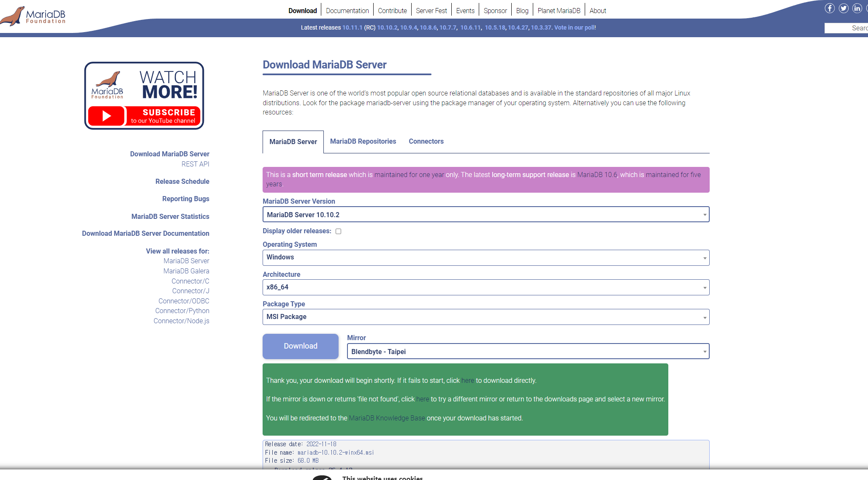Screen dimensions: 868x480
Task: Click the Twitter icon in header
Action: click(x=844, y=8)
